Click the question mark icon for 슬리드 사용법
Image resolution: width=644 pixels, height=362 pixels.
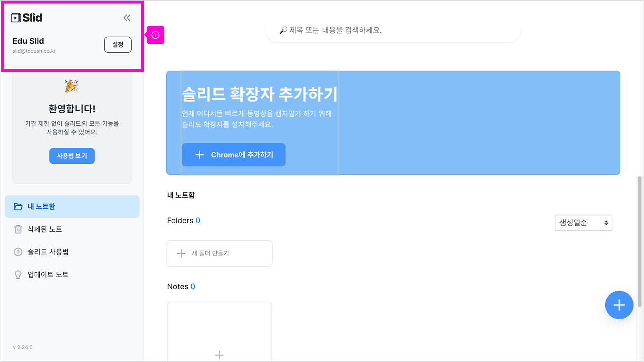17,251
